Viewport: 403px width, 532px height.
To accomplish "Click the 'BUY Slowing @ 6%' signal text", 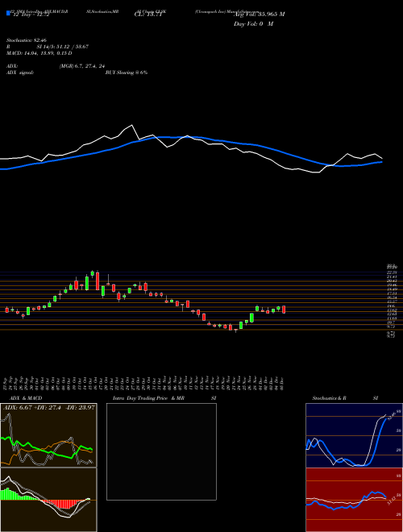I will (127, 73).
